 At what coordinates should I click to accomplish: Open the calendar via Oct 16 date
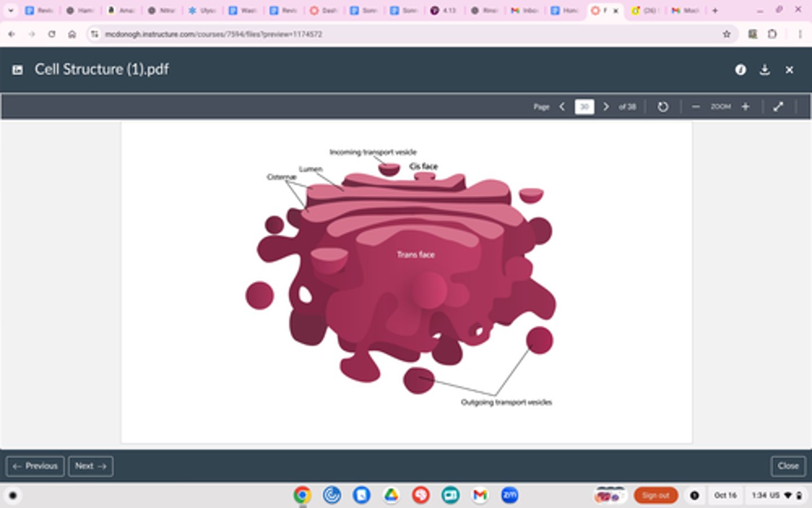(x=725, y=495)
